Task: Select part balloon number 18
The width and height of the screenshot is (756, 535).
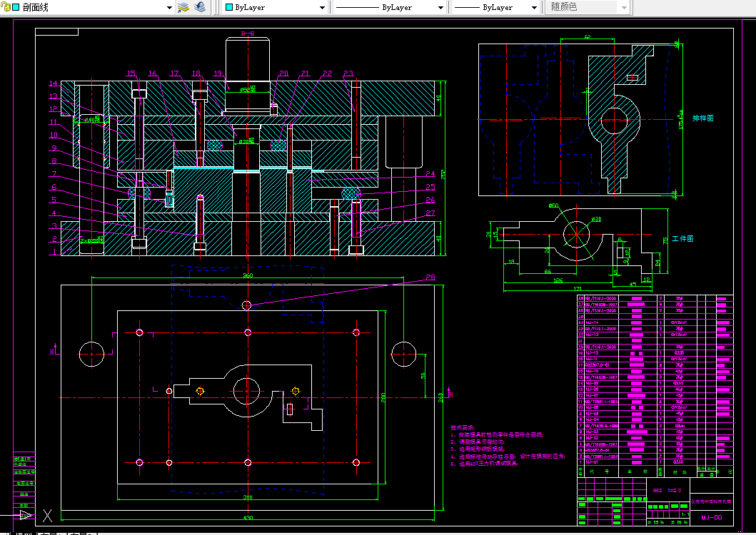Action: click(x=196, y=73)
